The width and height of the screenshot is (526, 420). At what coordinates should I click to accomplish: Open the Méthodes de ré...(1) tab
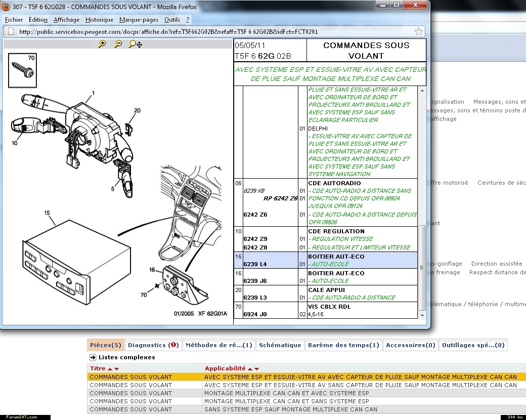coord(218,345)
